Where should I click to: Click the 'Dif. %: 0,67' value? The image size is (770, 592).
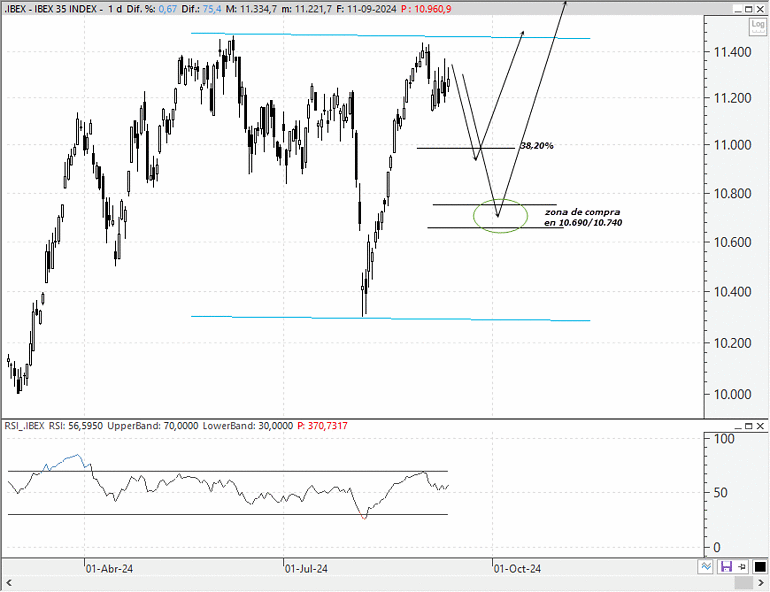(152, 9)
